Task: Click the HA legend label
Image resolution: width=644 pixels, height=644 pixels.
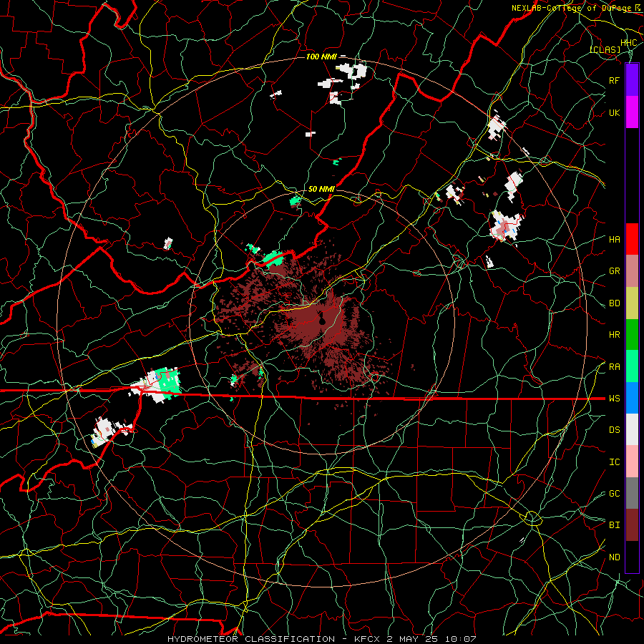Action: coord(615,240)
